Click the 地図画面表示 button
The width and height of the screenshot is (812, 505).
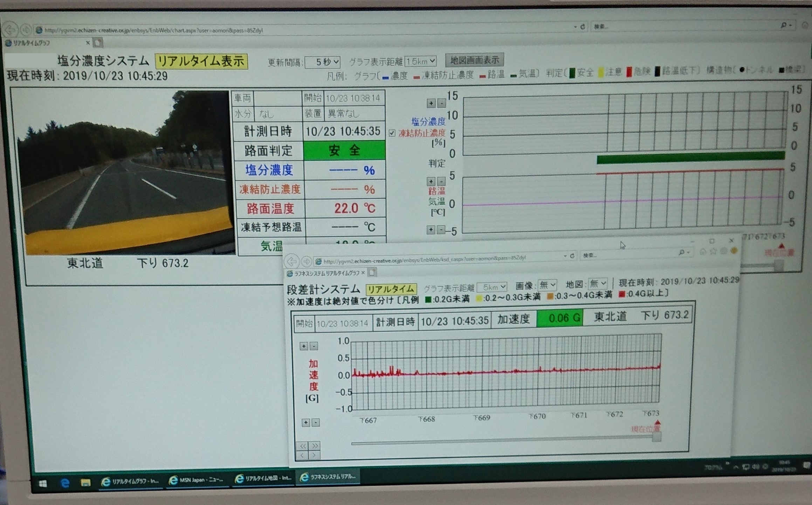[x=475, y=60]
